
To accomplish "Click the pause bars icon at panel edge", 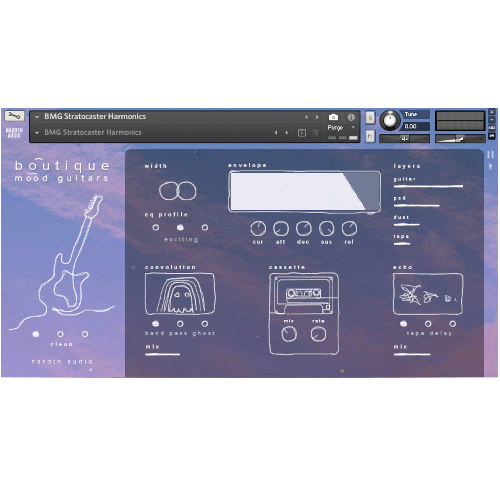I will pos(490,154).
